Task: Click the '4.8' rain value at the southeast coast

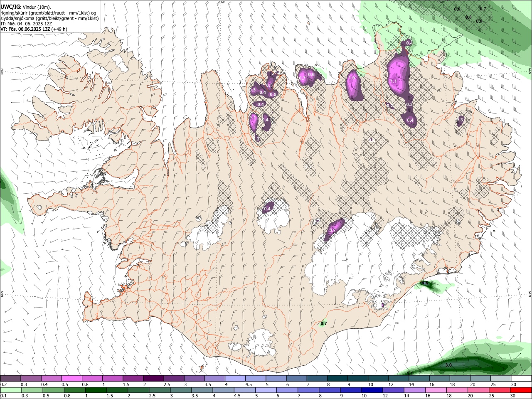Action: pos(425,283)
